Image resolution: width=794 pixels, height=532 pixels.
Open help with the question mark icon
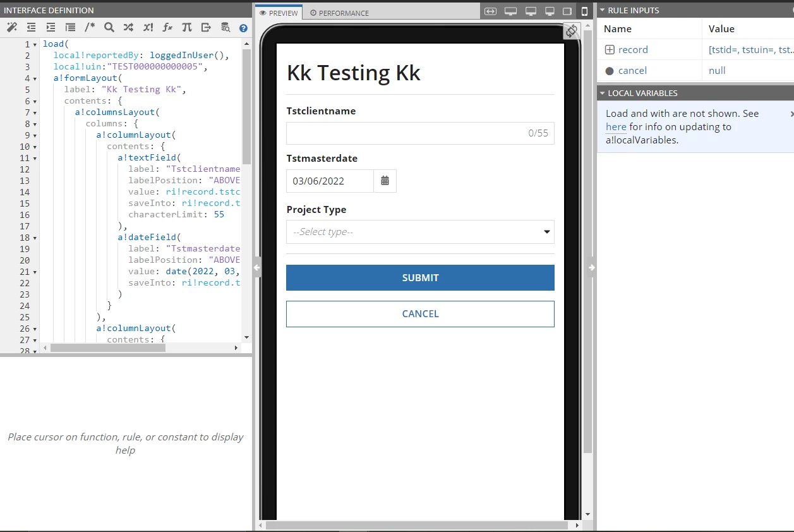[x=243, y=28]
